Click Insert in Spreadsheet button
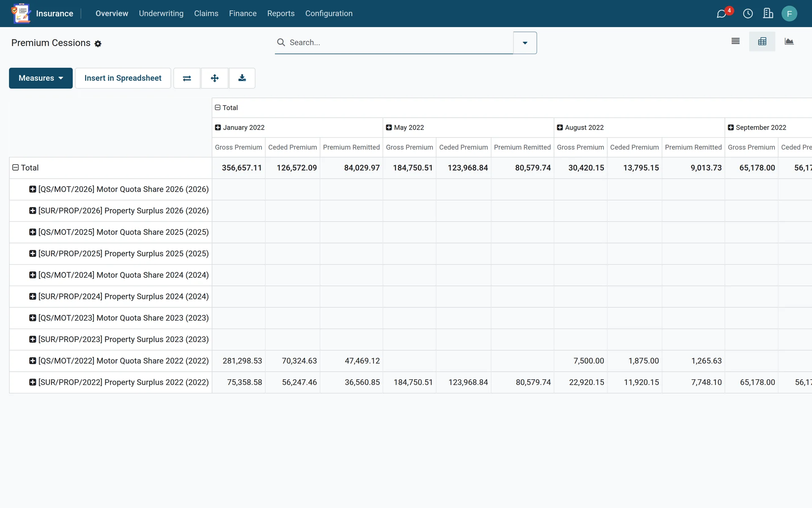Image resolution: width=812 pixels, height=508 pixels. coord(123,78)
